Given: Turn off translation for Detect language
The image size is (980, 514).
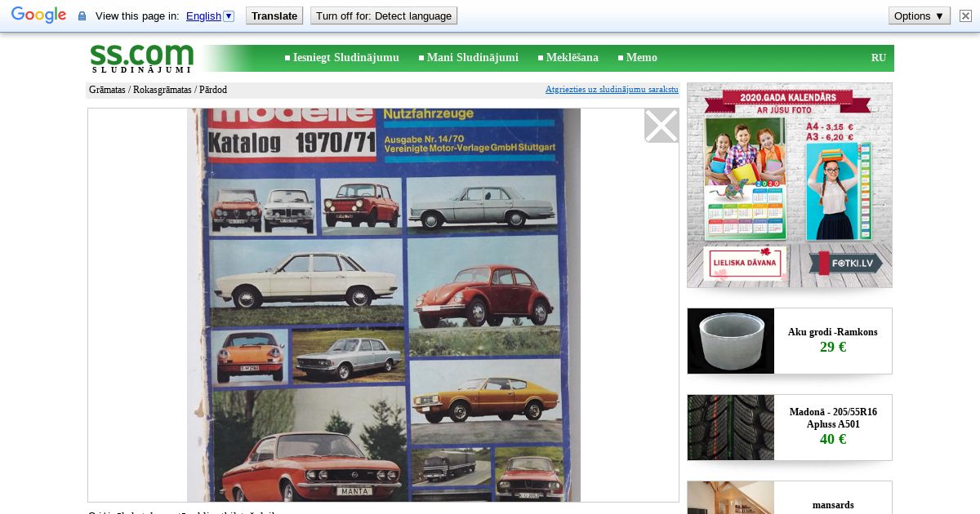Looking at the screenshot, I should click(x=384, y=16).
